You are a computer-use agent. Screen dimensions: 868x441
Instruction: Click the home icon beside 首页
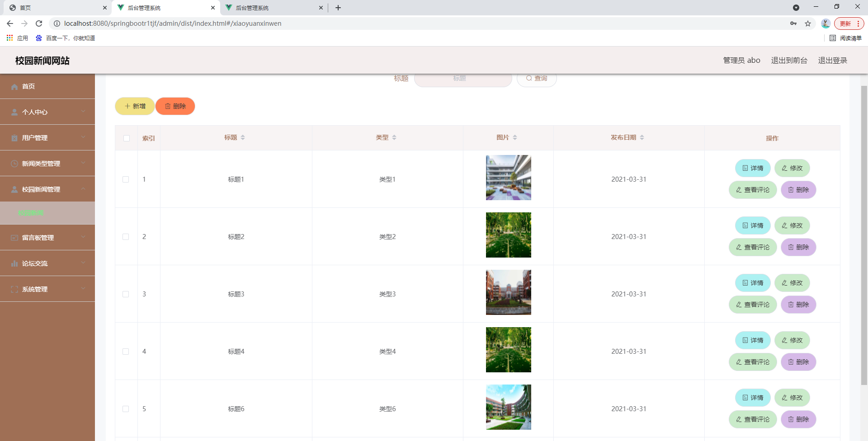14,86
